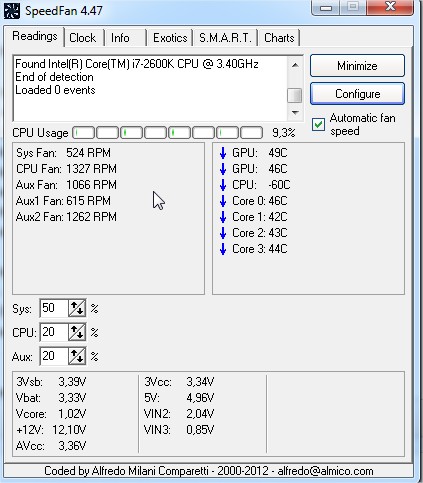Screen dimensions: 423x483
Task: Select the 'Aux2 Fan: 1262 RPM' reading
Action: point(66,217)
